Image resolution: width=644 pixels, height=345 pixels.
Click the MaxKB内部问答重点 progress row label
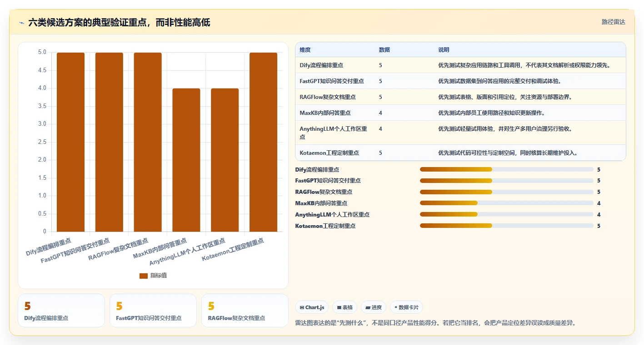(x=321, y=203)
